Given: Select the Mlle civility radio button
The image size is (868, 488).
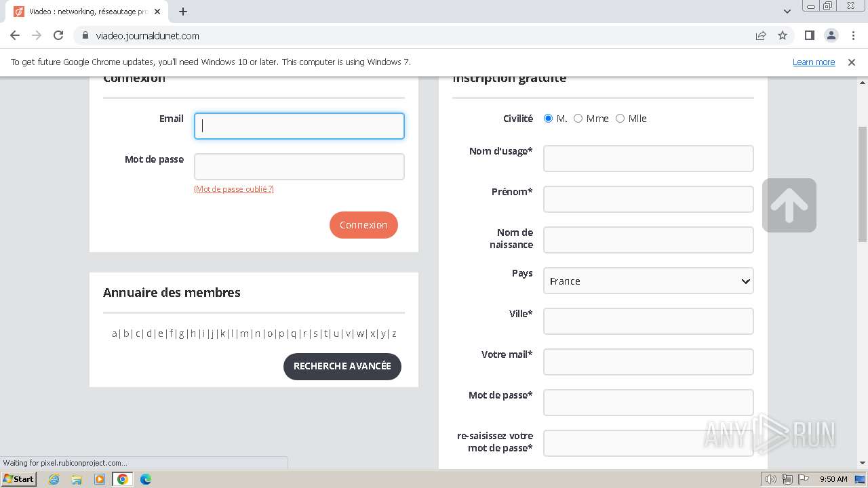Looking at the screenshot, I should point(620,119).
